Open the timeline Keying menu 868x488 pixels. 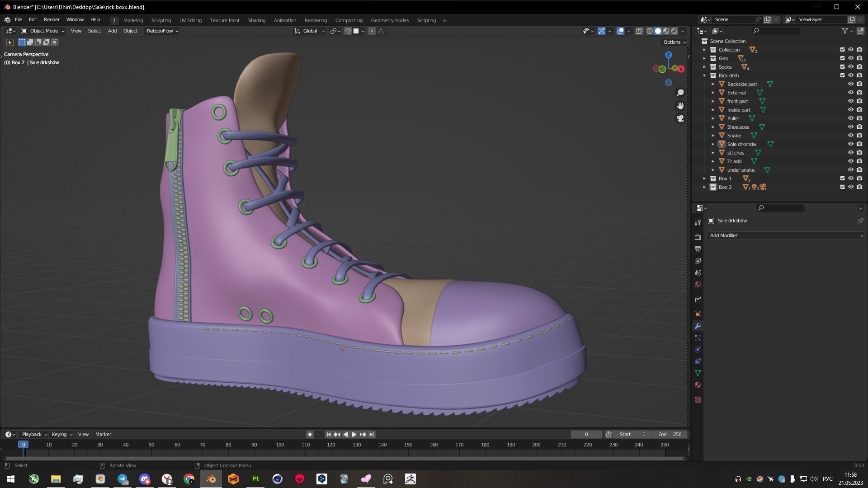click(x=61, y=435)
